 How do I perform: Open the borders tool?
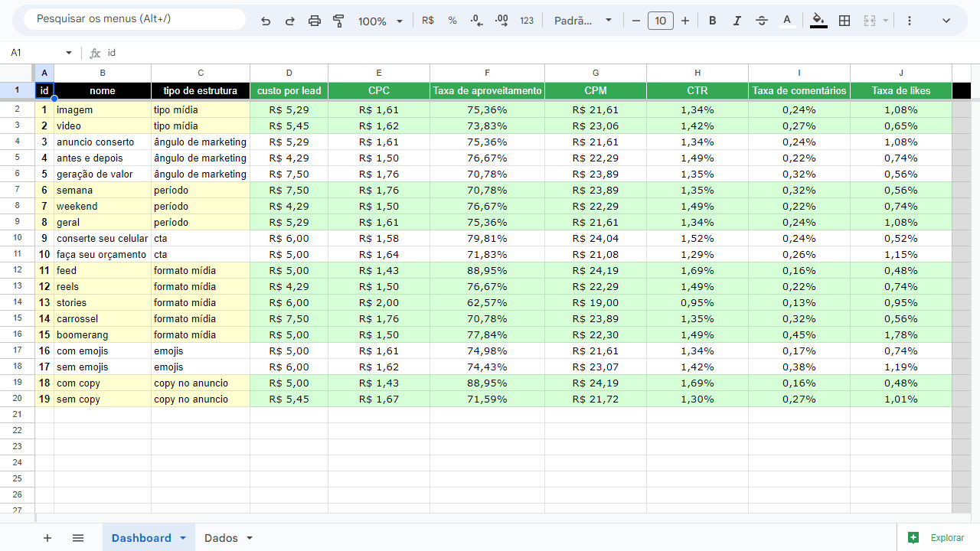844,21
